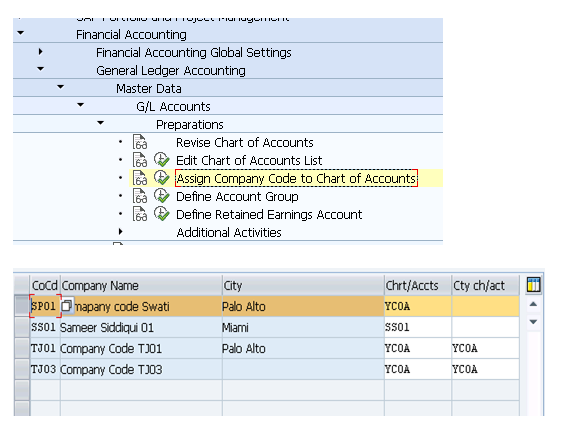
Task: Open table column settings icon
Action: tap(533, 285)
